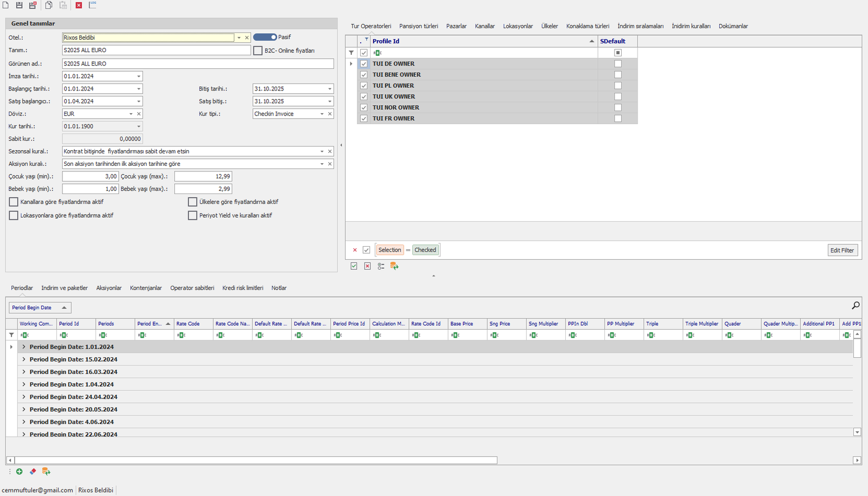This screenshot has width=868, height=496.
Task: Click the green plus add icon
Action: [20, 472]
